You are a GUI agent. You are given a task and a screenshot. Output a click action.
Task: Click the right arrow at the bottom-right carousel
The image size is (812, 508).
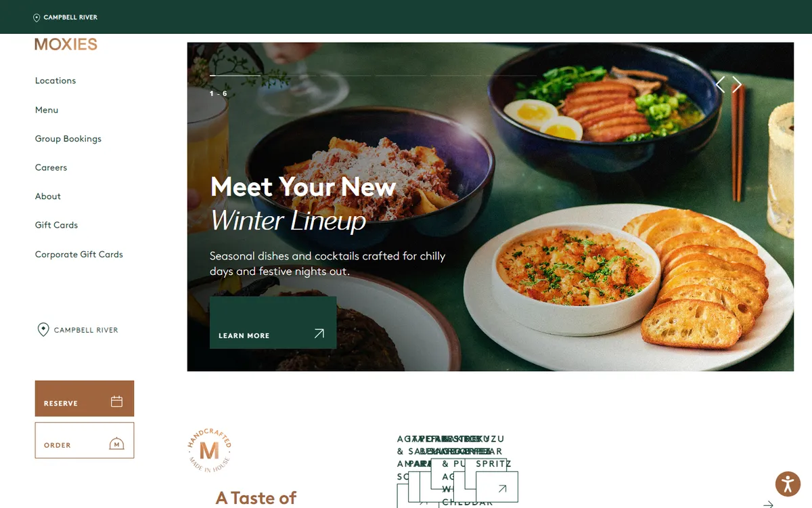tap(768, 504)
